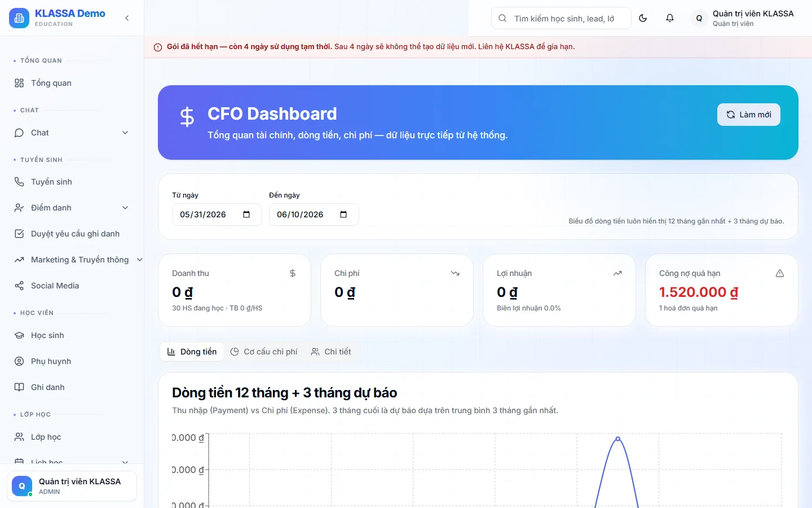Open Tuyển sinh menu item
Image resolution: width=812 pixels, height=508 pixels.
(x=72, y=182)
